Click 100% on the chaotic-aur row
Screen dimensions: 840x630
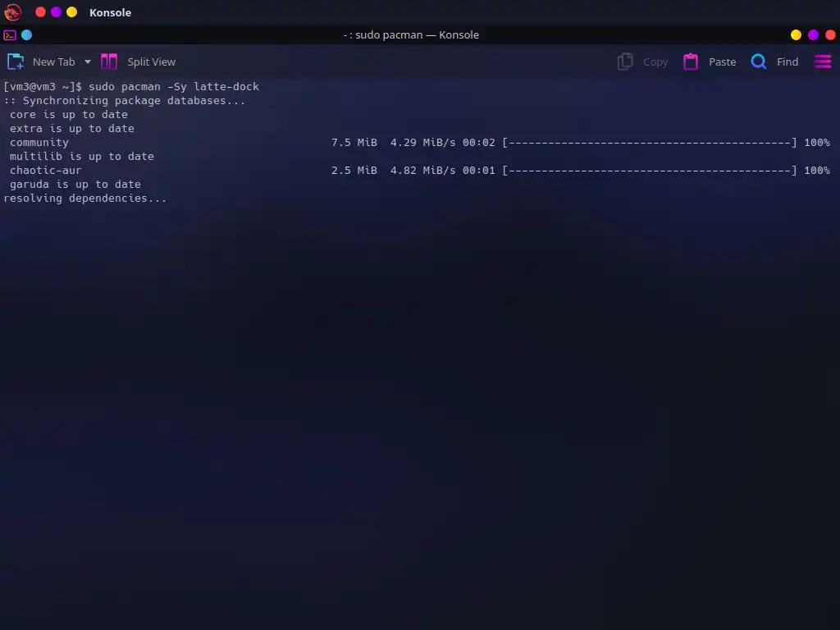point(817,171)
